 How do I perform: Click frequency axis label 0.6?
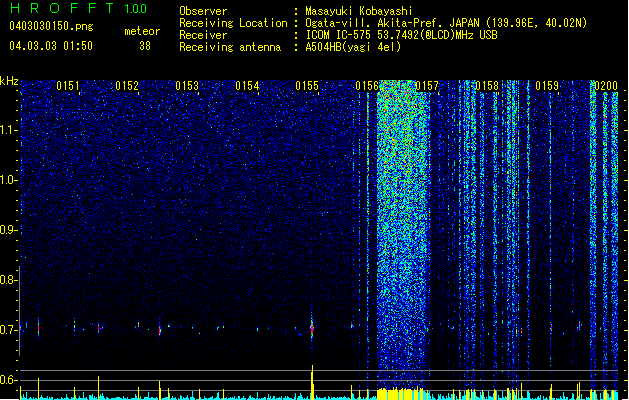[x=8, y=380]
